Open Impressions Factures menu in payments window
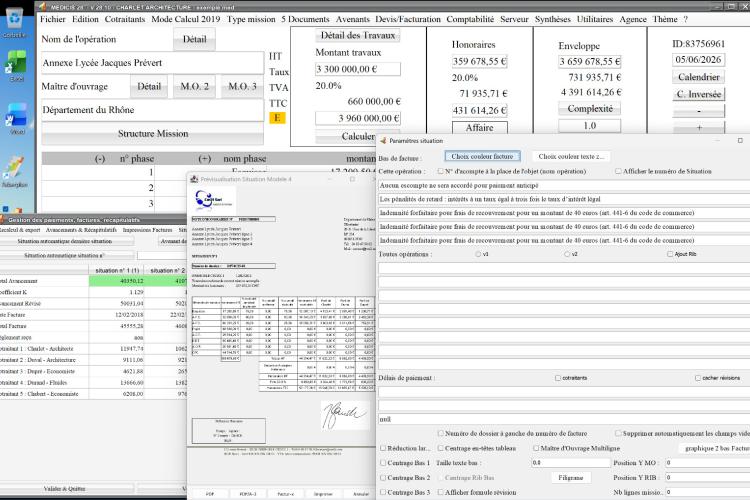Screen dimensions: 750x500 tap(147, 230)
